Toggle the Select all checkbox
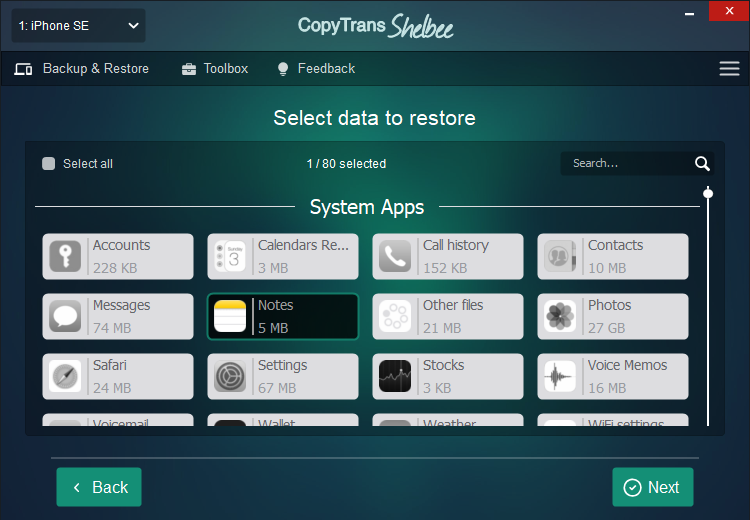 point(48,164)
